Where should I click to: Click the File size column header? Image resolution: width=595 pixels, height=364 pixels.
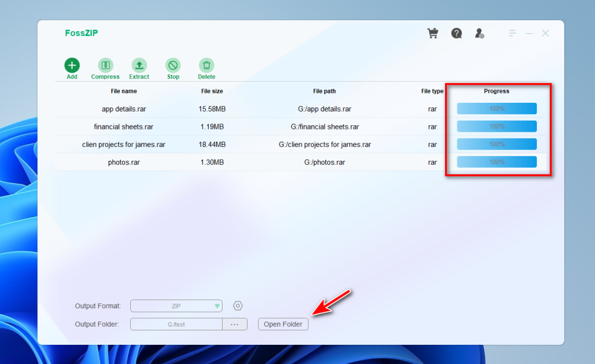tap(212, 91)
